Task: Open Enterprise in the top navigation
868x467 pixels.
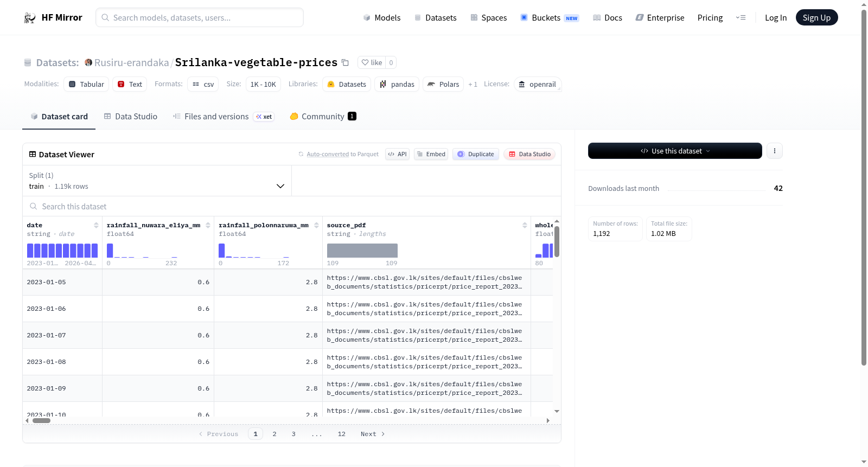Action: pyautogui.click(x=660, y=18)
